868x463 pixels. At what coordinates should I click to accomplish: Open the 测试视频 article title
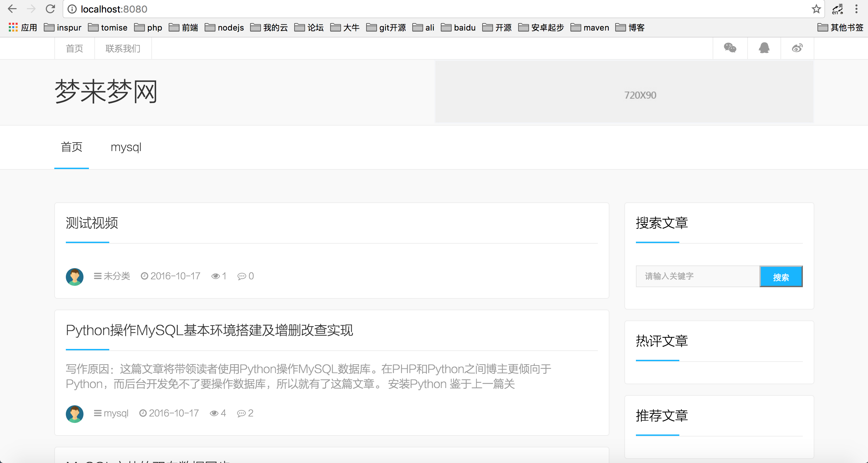pyautogui.click(x=92, y=223)
